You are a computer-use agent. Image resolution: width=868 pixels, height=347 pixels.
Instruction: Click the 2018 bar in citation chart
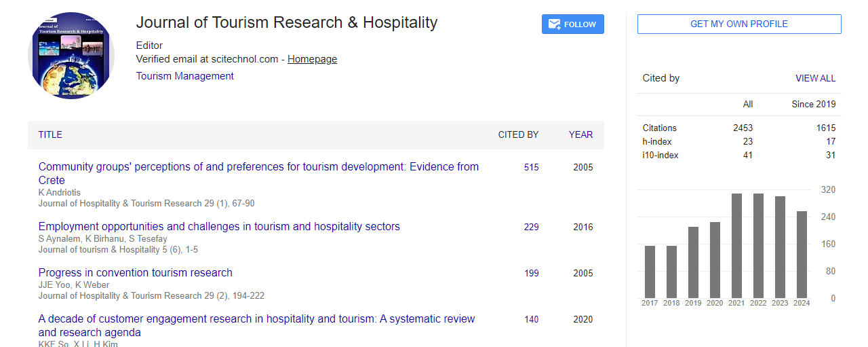[x=671, y=272]
